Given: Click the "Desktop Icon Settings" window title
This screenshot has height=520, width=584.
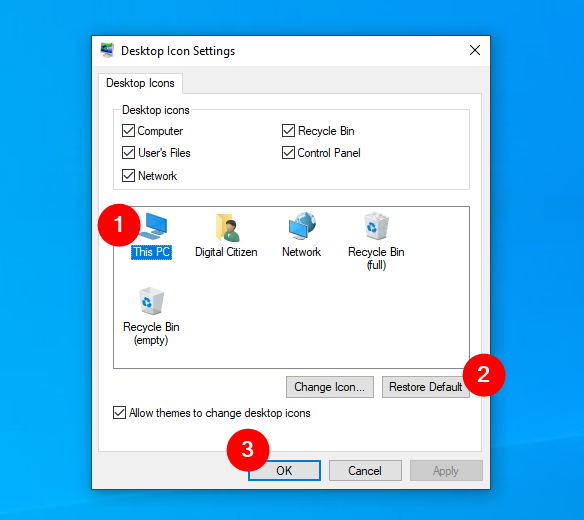Looking at the screenshot, I should tap(178, 51).
